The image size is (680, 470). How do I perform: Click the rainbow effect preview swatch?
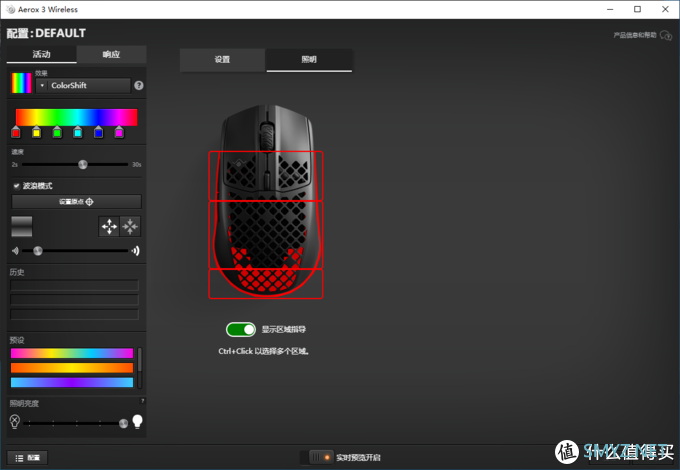click(x=22, y=83)
